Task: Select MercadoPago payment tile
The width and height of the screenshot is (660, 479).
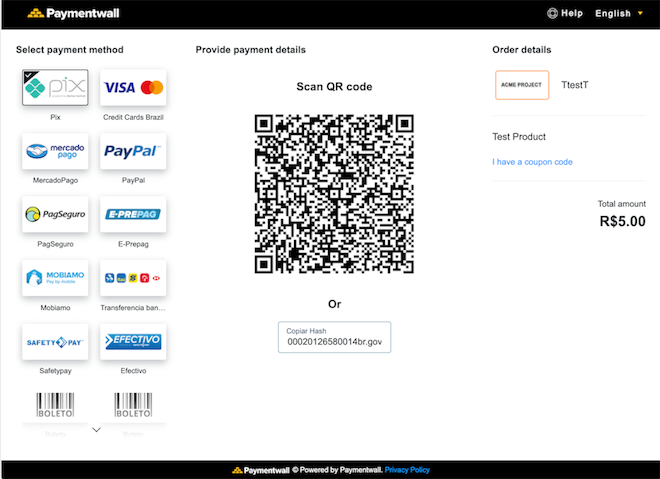Action: click(55, 151)
